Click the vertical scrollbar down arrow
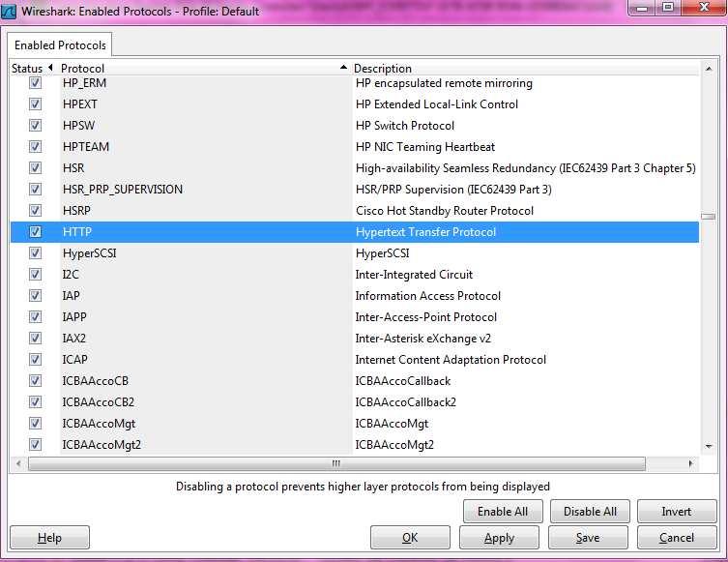Image resolution: width=728 pixels, height=562 pixels. (x=709, y=446)
